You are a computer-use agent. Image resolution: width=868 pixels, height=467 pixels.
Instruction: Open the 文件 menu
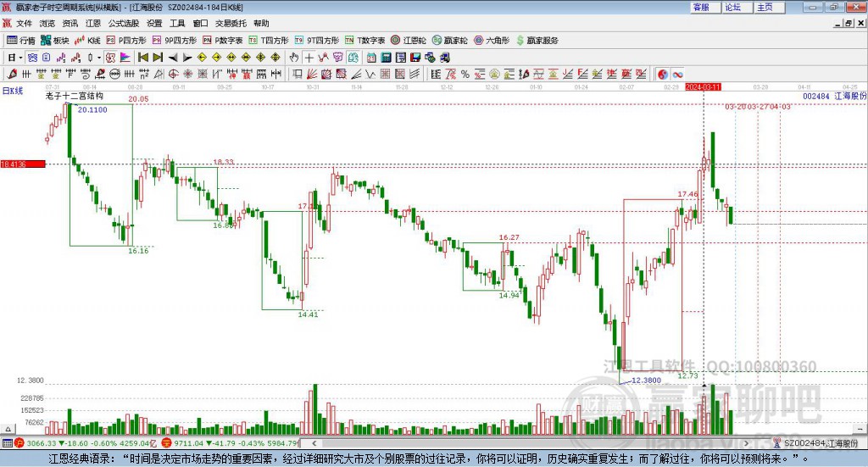click(24, 23)
